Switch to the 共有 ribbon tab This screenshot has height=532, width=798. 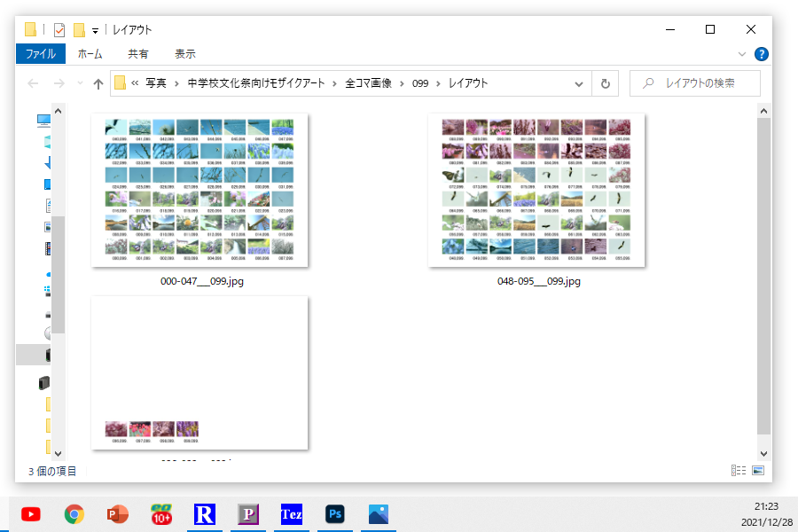coord(138,53)
